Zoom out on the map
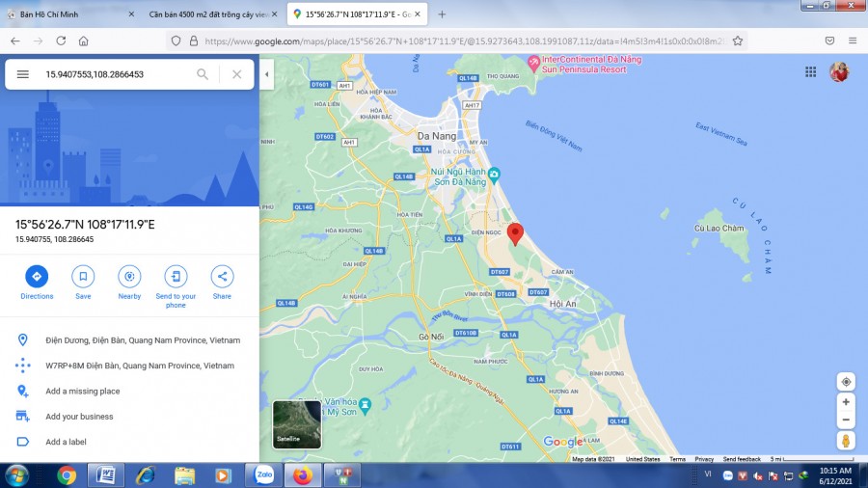The height and width of the screenshot is (488, 868). pos(846,420)
